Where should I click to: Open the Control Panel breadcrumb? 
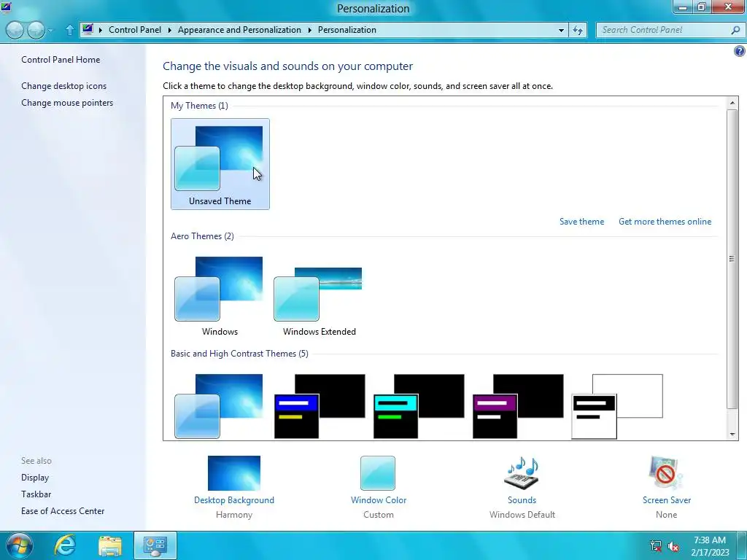pos(135,29)
